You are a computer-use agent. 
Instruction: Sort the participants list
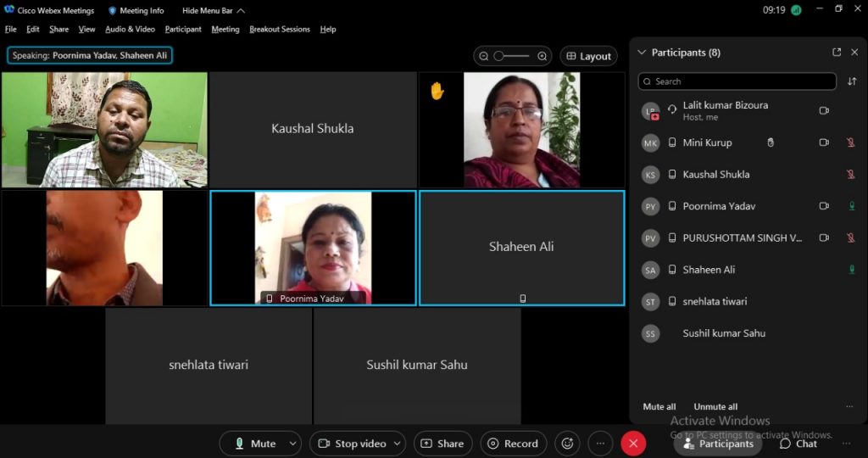click(x=852, y=81)
